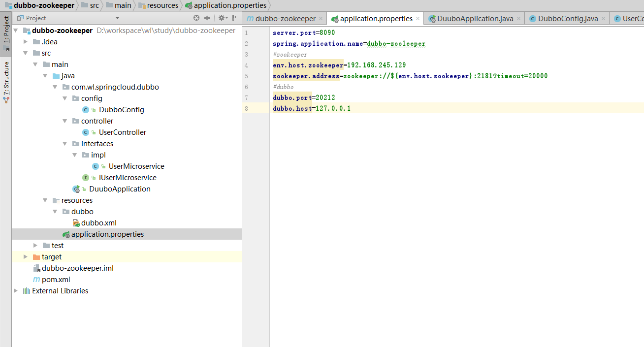This screenshot has height=347, width=644.
Task: Click src in the breadcrumb bar
Action: pyautogui.click(x=95, y=5)
